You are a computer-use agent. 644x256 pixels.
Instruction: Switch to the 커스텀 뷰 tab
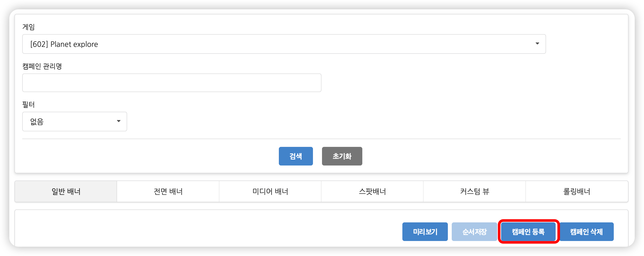(474, 192)
